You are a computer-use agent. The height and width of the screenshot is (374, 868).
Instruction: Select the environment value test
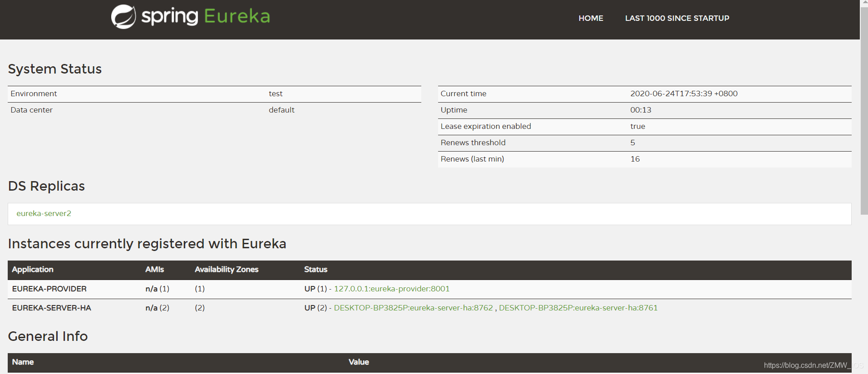[276, 93]
